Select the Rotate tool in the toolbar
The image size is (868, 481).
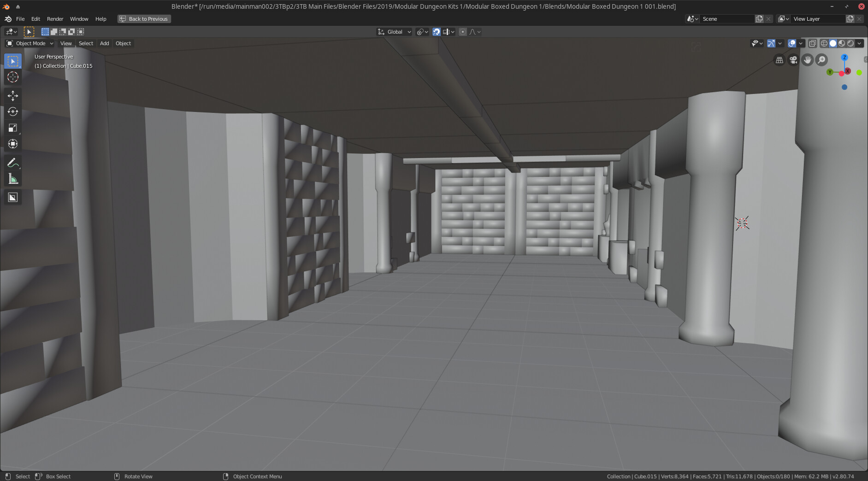pyautogui.click(x=12, y=111)
